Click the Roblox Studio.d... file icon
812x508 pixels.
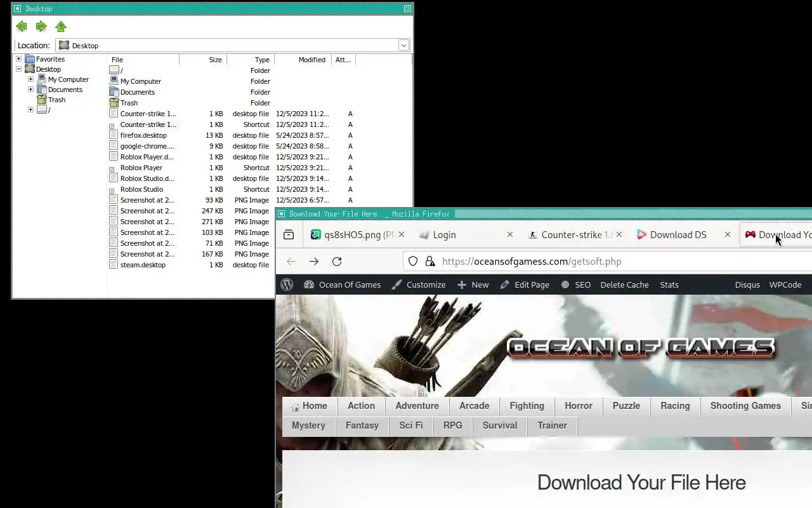coord(114,178)
